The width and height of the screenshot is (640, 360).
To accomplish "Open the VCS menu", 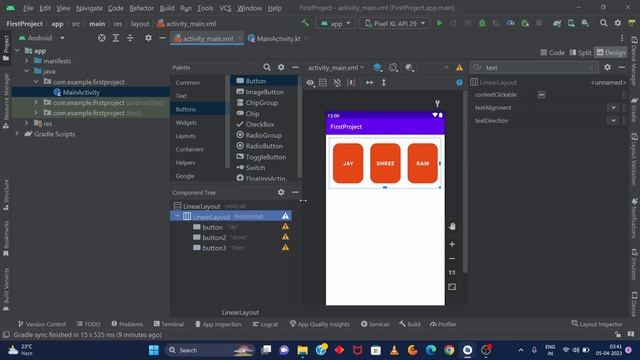I will (225, 8).
